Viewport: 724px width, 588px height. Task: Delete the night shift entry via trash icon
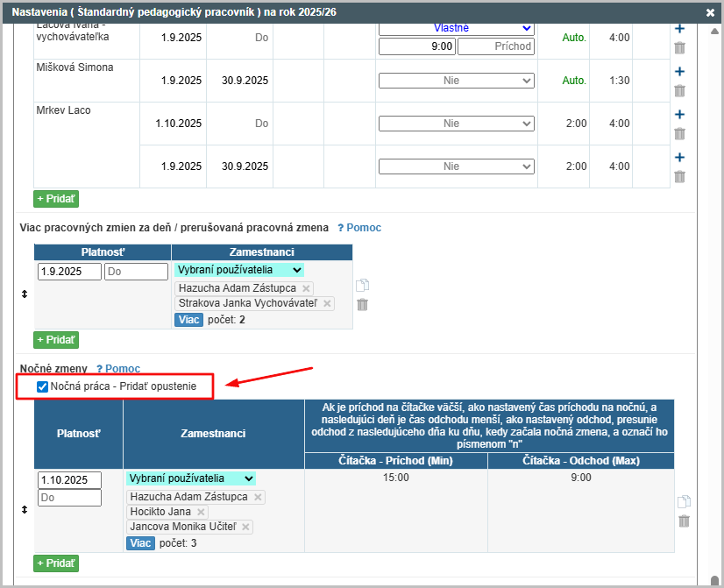tap(685, 521)
